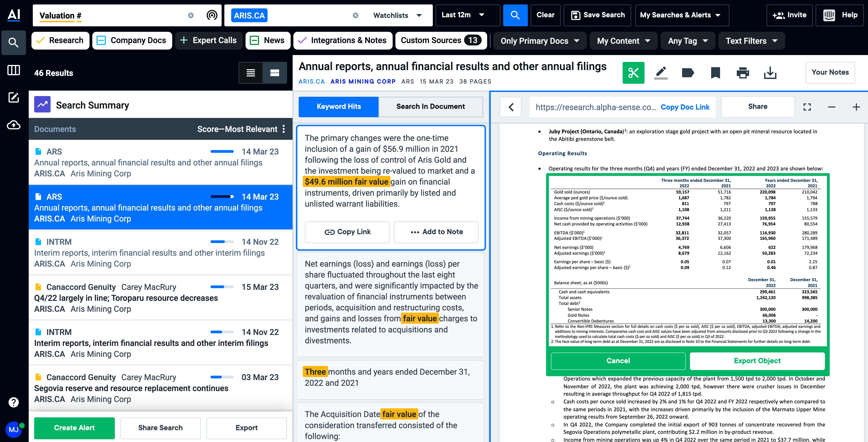
Task: Click the Share Search button
Action: [160, 428]
